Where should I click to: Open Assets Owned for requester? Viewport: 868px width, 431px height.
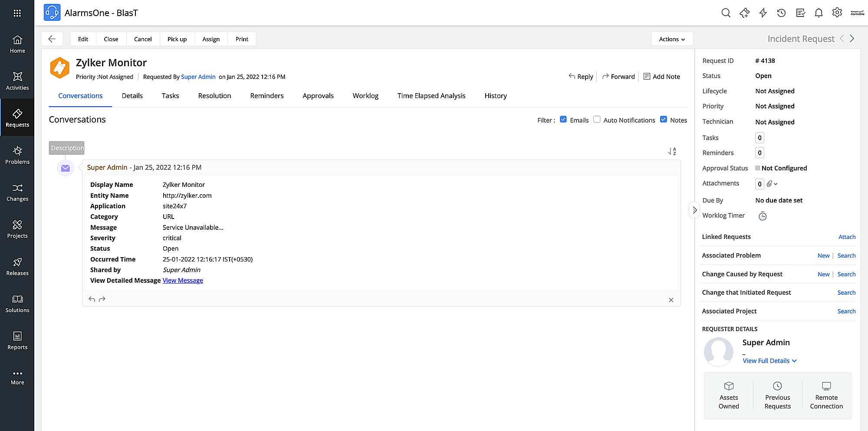pyautogui.click(x=729, y=395)
